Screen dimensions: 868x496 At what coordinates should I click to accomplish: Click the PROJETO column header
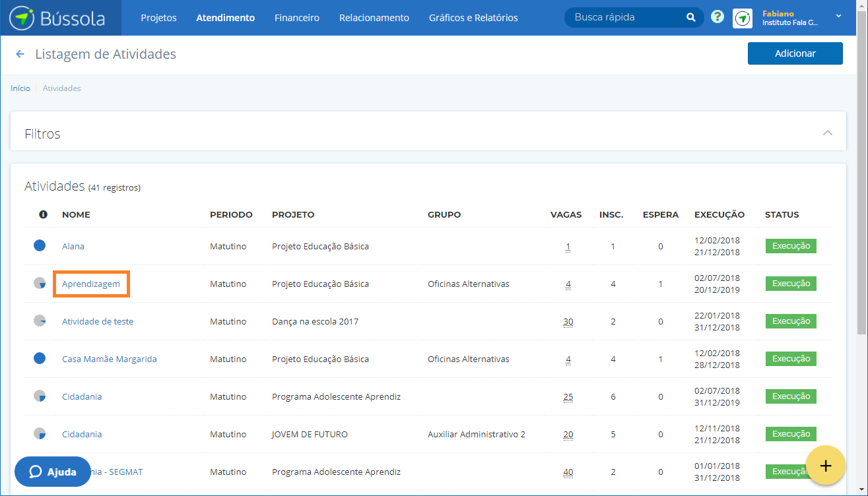(293, 214)
